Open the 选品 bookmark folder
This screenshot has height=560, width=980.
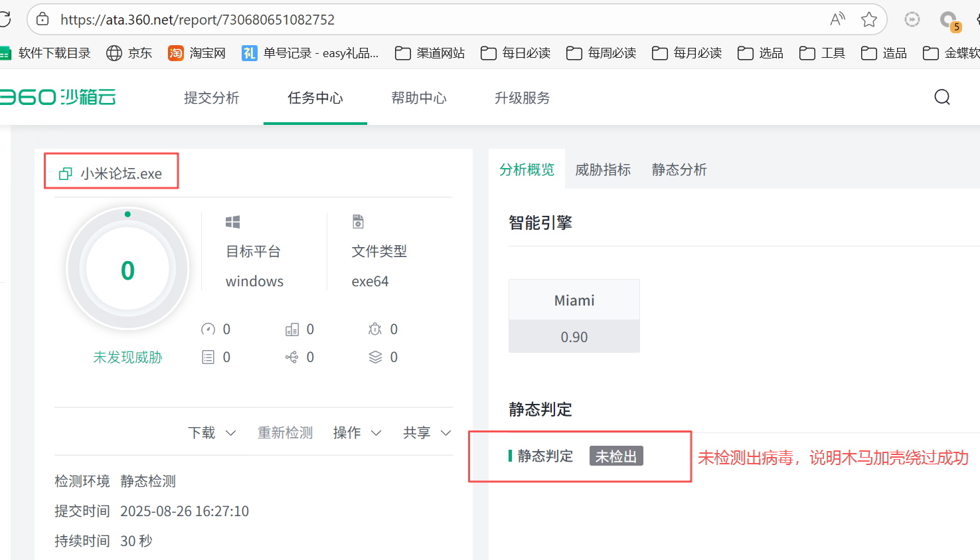click(x=760, y=53)
